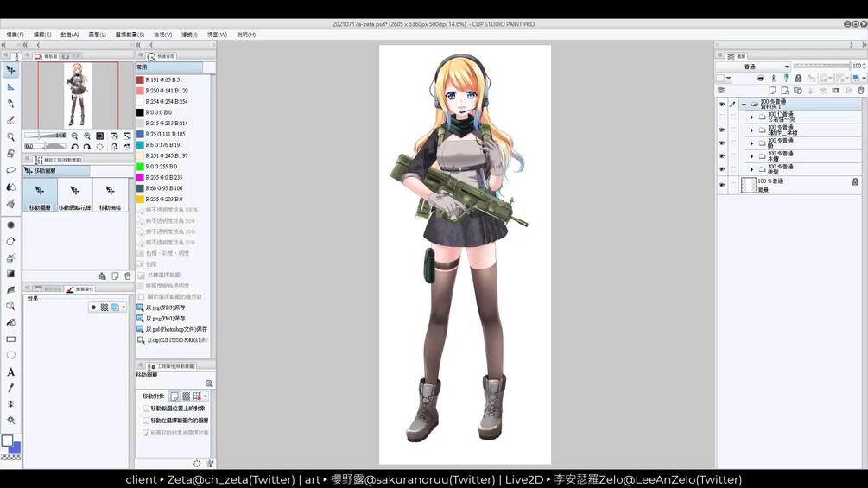
Task: Click zoom in icon in Navigator
Action: (x=87, y=136)
